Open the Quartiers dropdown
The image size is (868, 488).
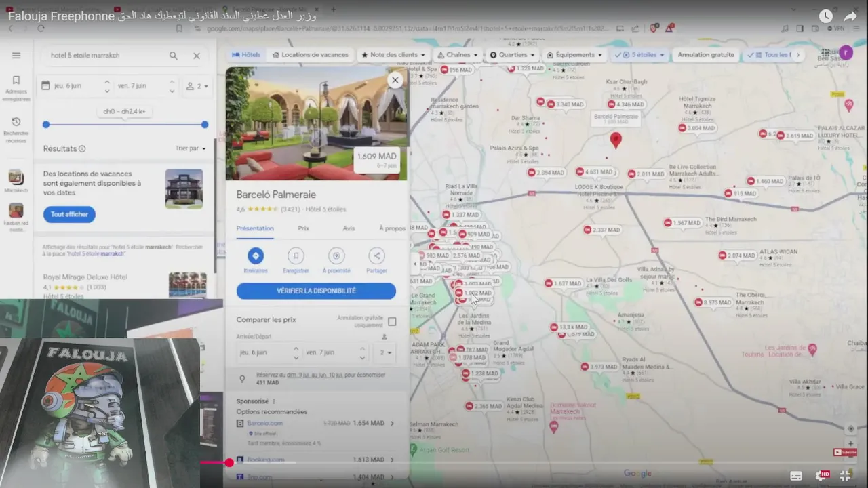tap(513, 55)
